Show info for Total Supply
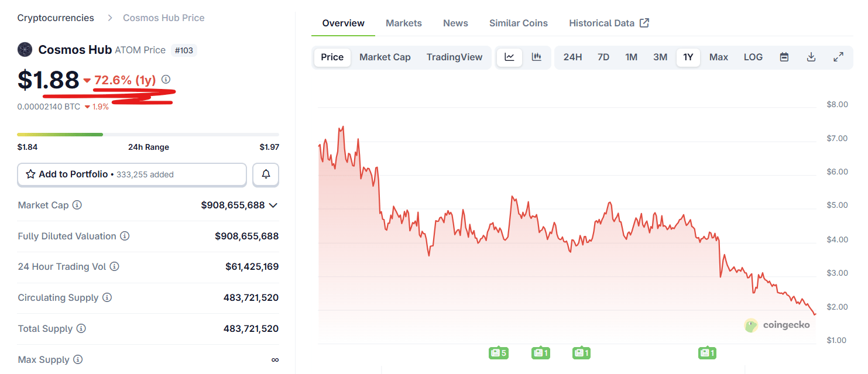The width and height of the screenshot is (868, 374). (x=81, y=329)
